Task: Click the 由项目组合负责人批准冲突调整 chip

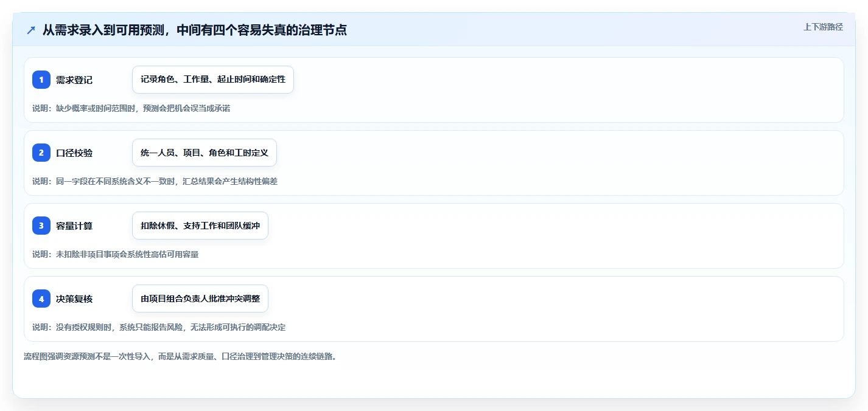Action: (200, 299)
